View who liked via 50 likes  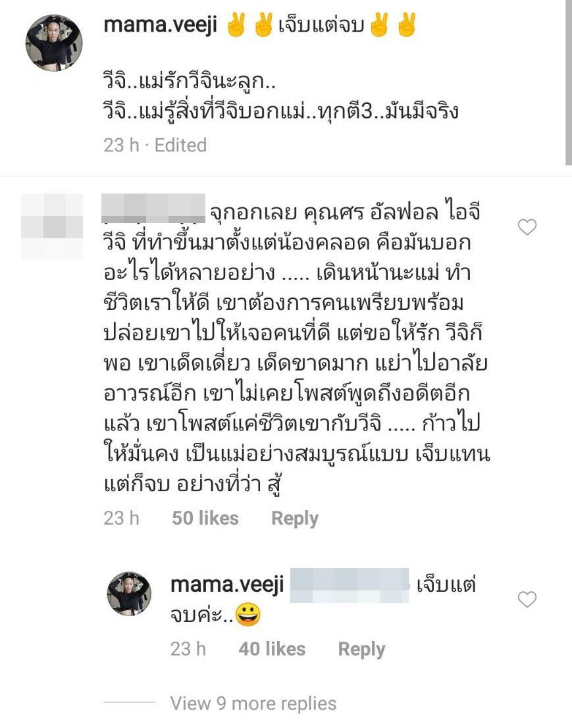tap(205, 517)
